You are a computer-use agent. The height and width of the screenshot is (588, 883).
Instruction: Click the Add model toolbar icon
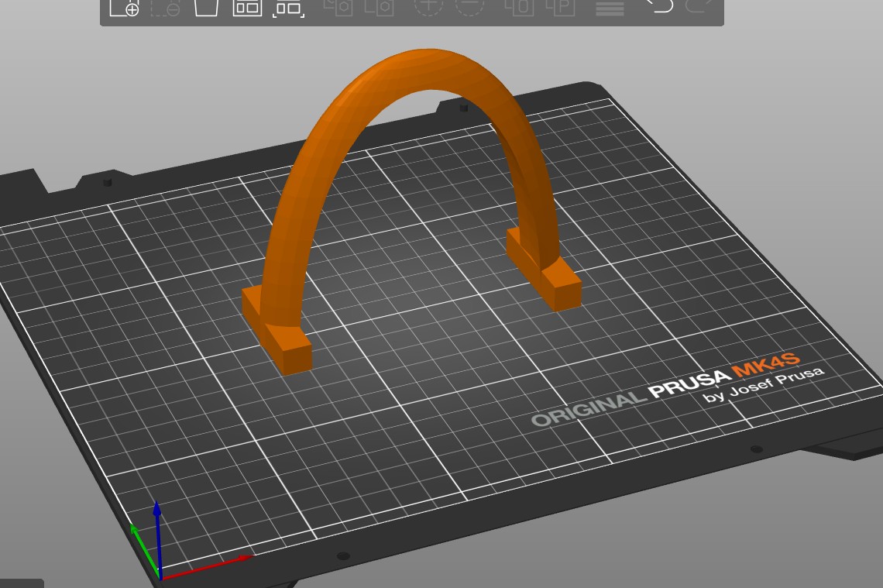125,7
